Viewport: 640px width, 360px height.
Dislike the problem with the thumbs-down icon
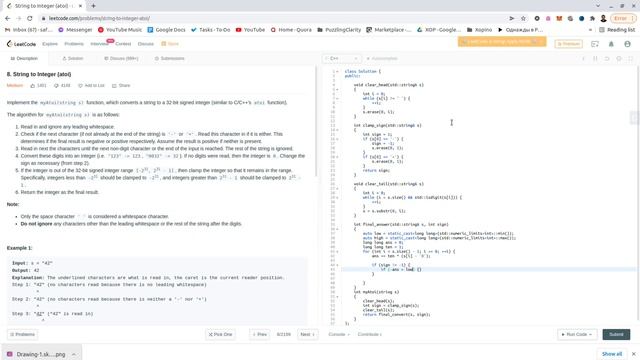coord(56,85)
